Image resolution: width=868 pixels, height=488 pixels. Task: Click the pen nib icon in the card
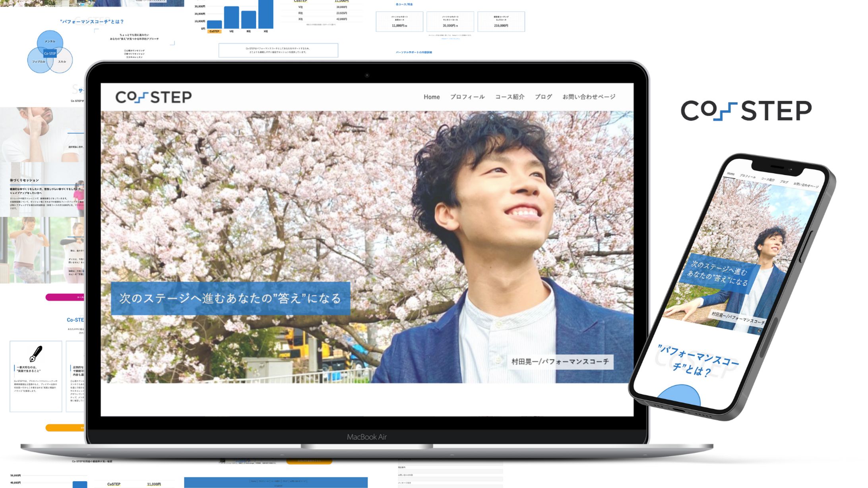tap(36, 353)
